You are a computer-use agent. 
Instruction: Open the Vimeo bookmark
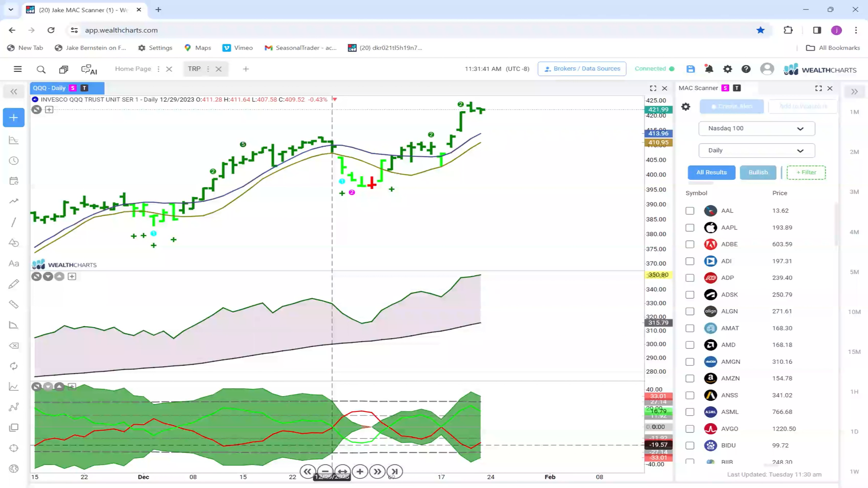click(x=238, y=48)
